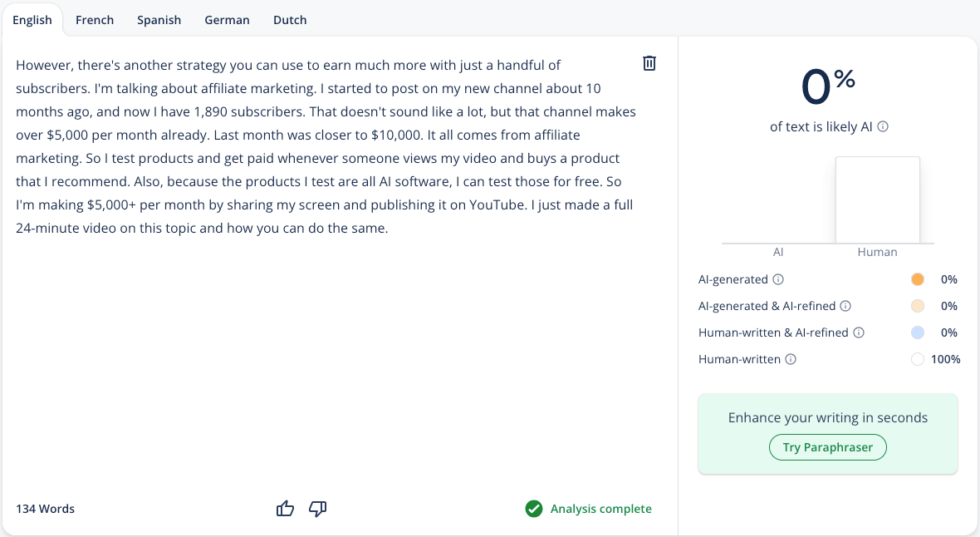Viewport: 980px width, 537px height.
Task: Select the German language tab
Action: coord(227,20)
